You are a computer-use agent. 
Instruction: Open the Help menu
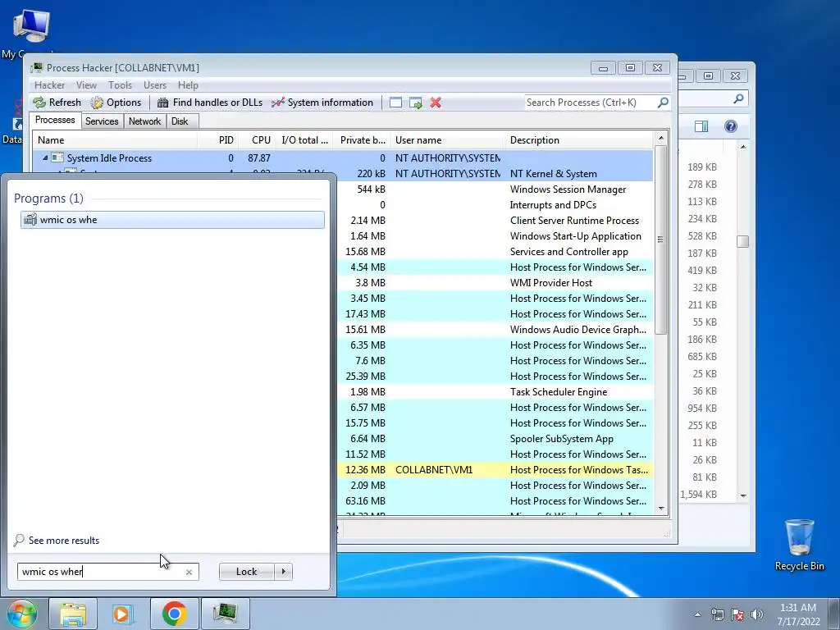188,85
